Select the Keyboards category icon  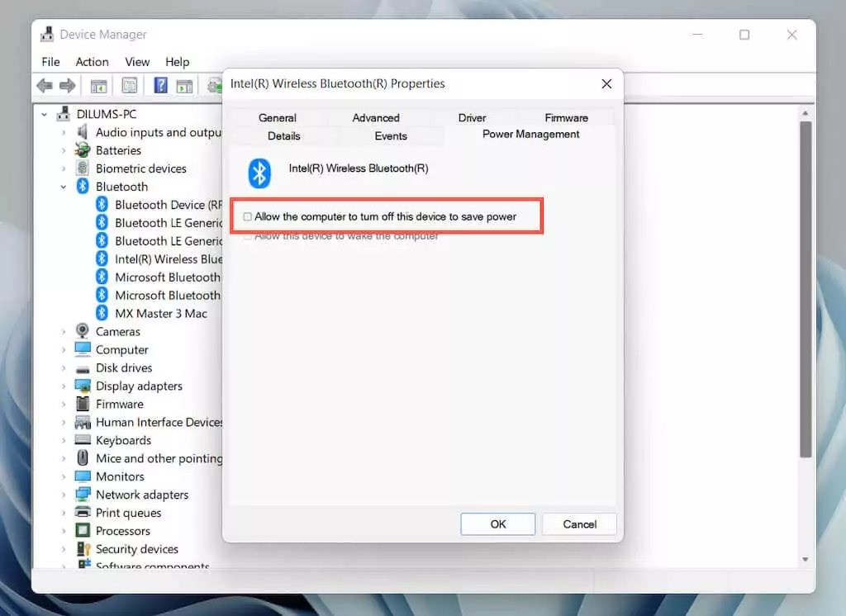tap(83, 439)
